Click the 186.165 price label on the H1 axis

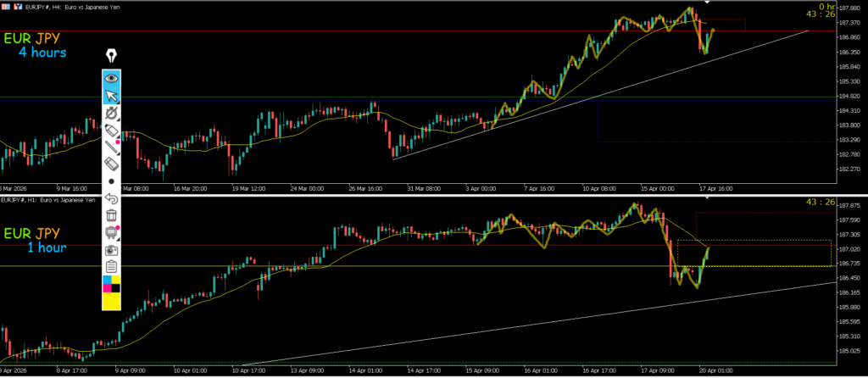(x=849, y=292)
